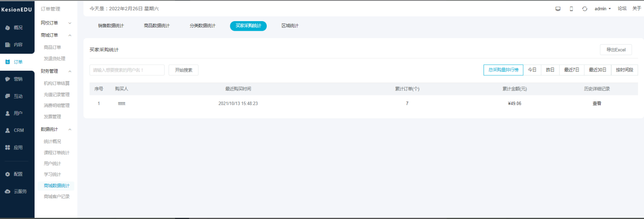644x219 pixels.
Task: Collapse the 数据统计 menu group
Action: 56,129
